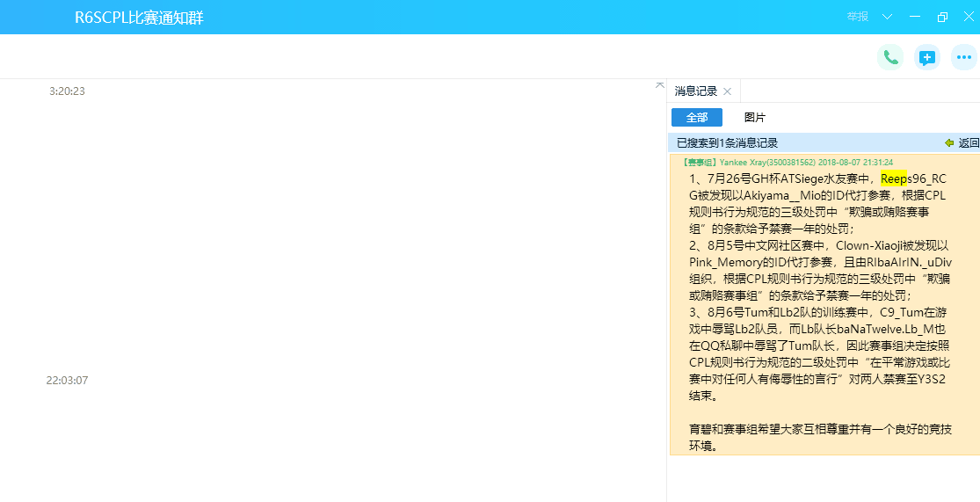The height and width of the screenshot is (502, 980).
Task: Click the 3:20:23 timestamp
Action: pyautogui.click(x=67, y=91)
